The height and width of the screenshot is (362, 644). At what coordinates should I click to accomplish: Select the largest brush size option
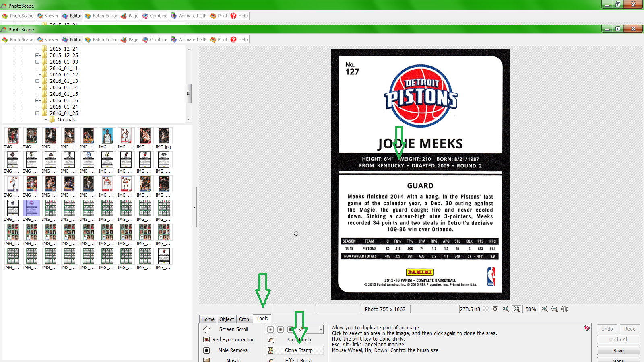tap(291, 329)
